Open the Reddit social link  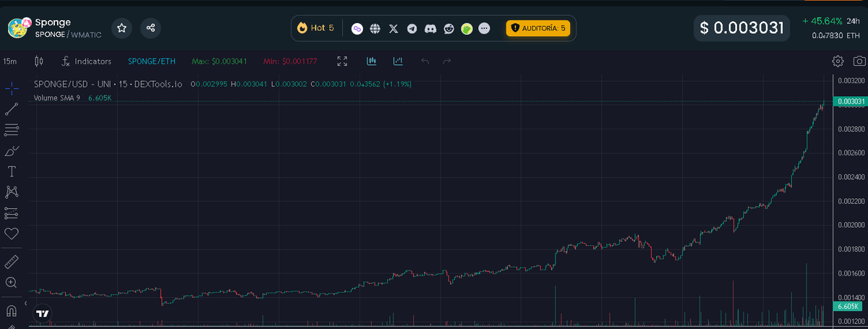(x=448, y=29)
